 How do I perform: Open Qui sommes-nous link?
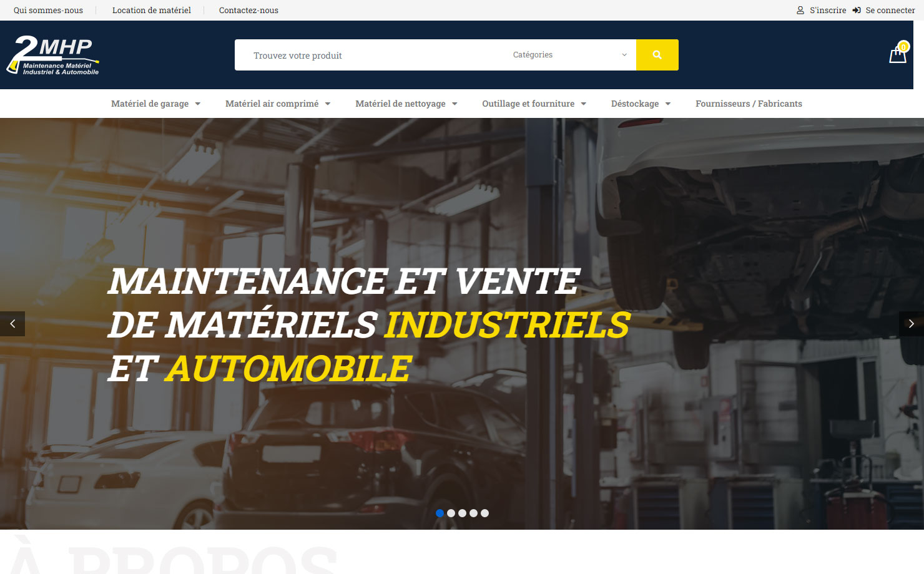click(x=48, y=10)
